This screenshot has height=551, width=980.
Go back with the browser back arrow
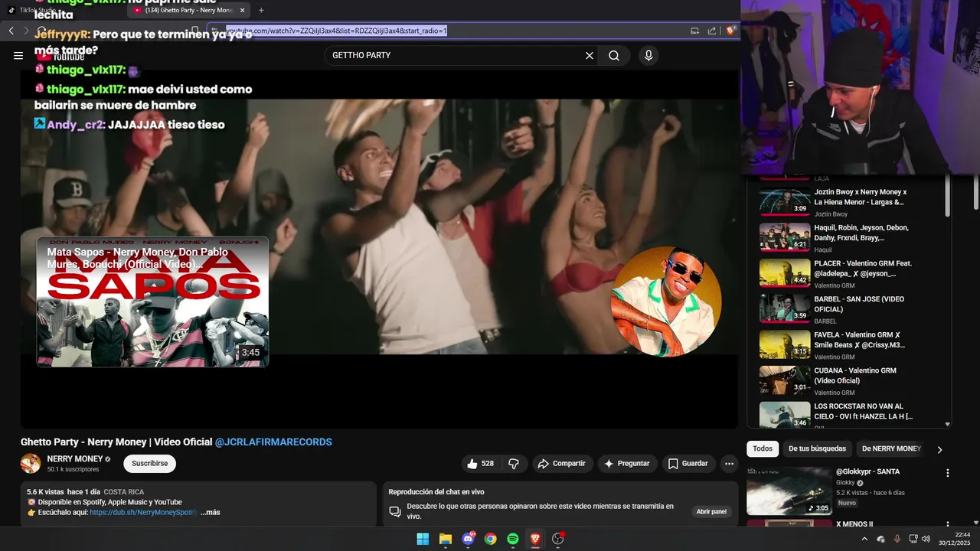[11, 31]
